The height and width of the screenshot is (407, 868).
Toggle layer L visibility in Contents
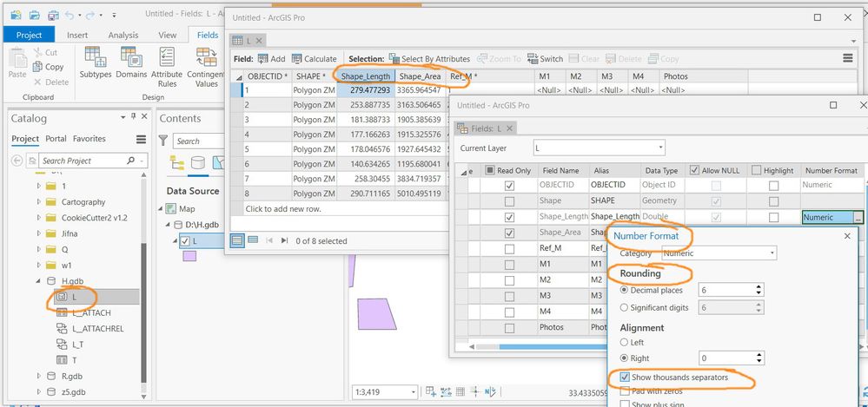[x=185, y=240]
